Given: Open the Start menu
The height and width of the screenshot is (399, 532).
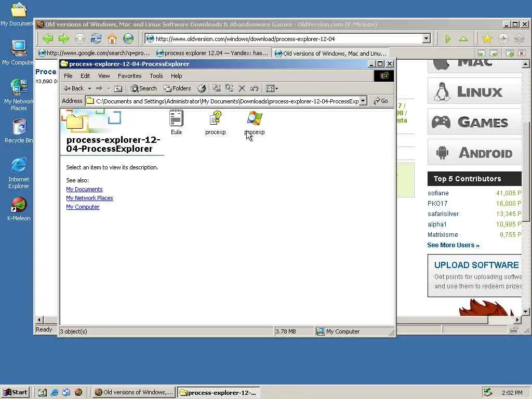Looking at the screenshot, I should click(x=15, y=393).
